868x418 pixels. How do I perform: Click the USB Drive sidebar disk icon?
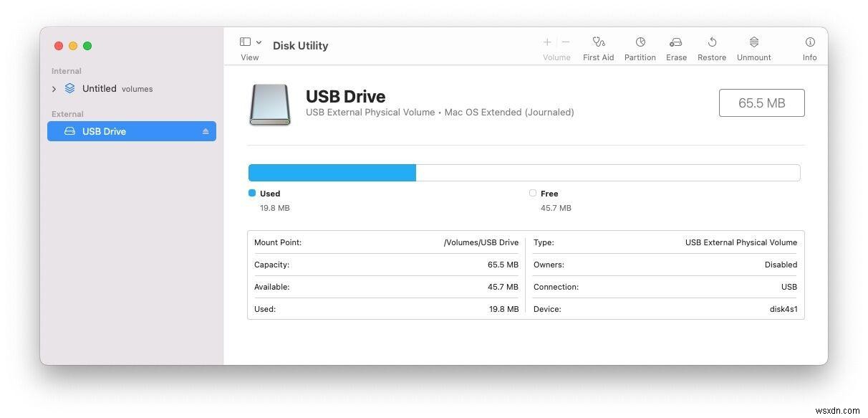pos(69,131)
